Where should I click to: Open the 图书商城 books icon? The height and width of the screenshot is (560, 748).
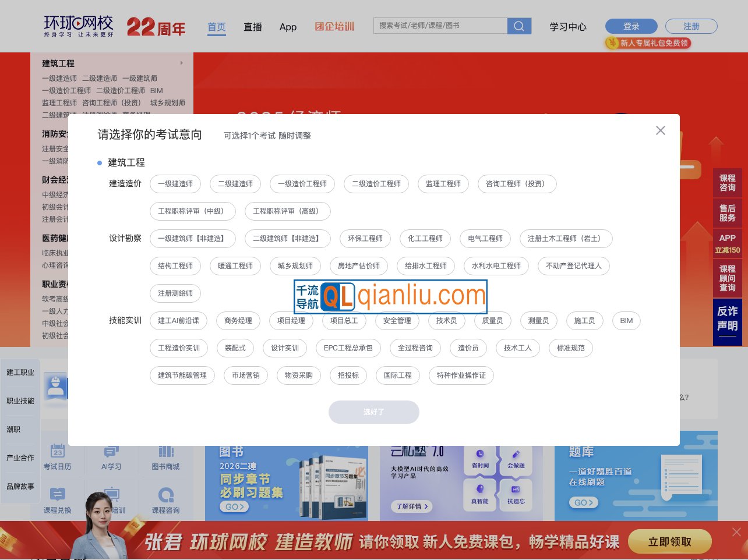click(165, 452)
